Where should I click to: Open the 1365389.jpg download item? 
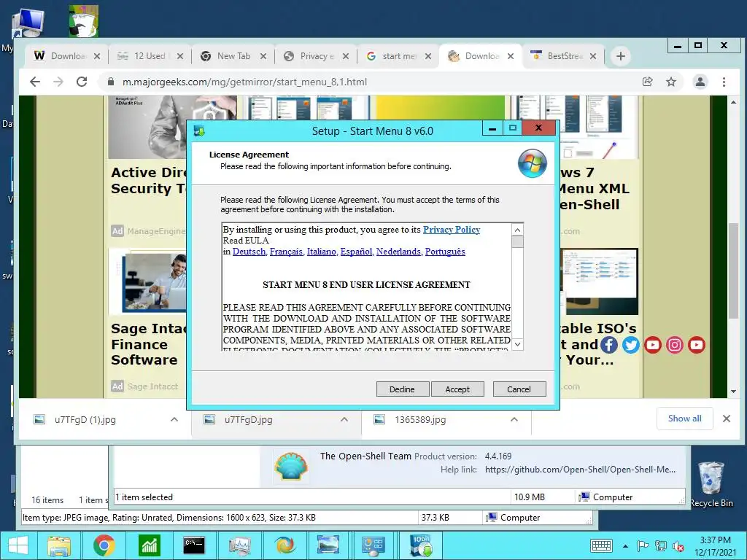tap(420, 419)
